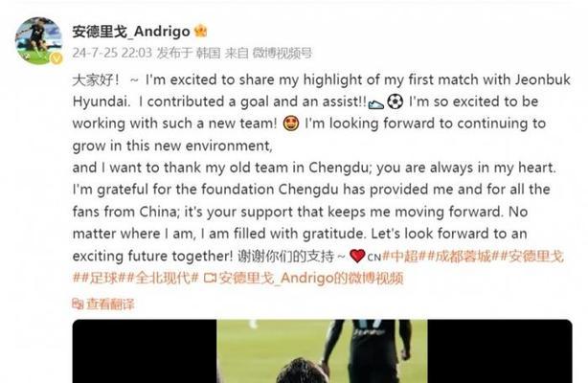Screen dimensions: 588x383
Task: Click 查看翻译 to view translation
Action: click(x=110, y=304)
